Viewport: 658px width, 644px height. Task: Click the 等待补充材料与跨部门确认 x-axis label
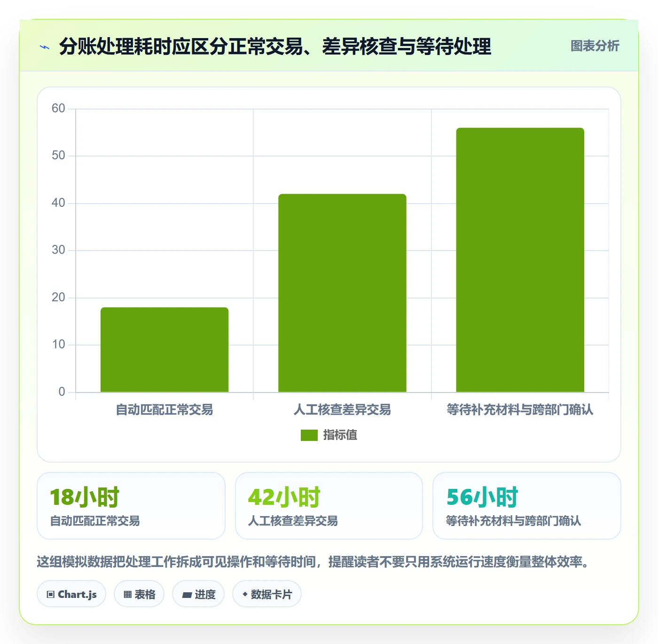(520, 410)
